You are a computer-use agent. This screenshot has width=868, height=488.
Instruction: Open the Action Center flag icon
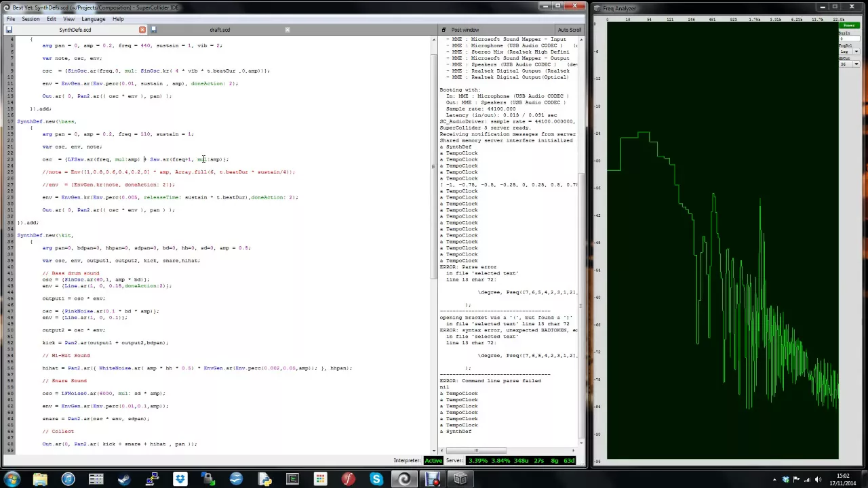pos(795,479)
